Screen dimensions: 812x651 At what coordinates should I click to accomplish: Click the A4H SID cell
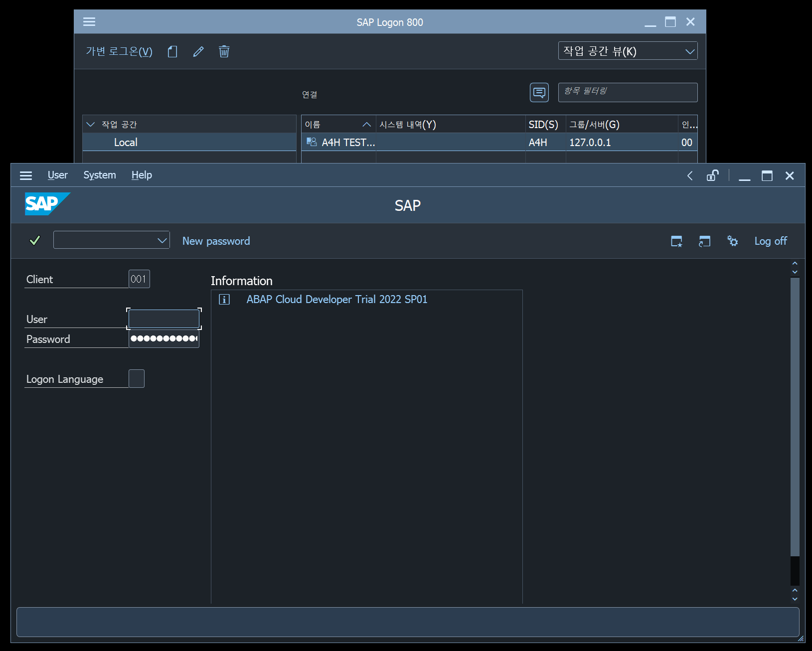(x=546, y=142)
